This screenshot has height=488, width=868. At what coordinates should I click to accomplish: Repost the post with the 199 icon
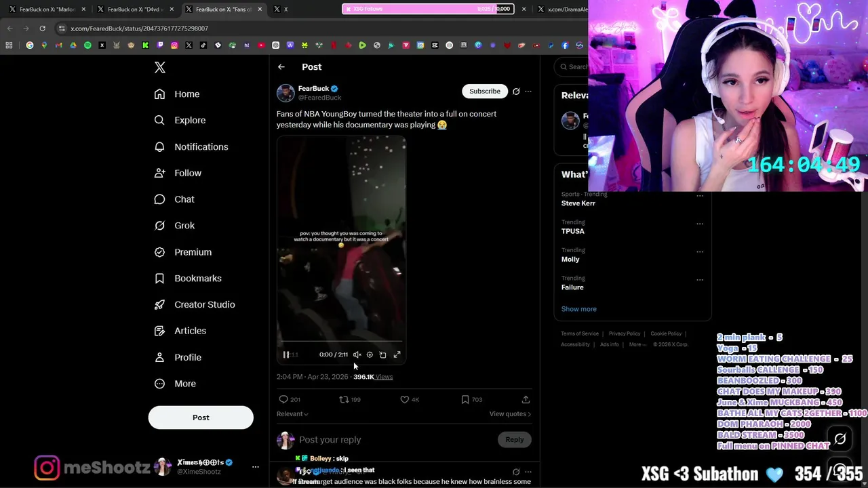point(350,400)
